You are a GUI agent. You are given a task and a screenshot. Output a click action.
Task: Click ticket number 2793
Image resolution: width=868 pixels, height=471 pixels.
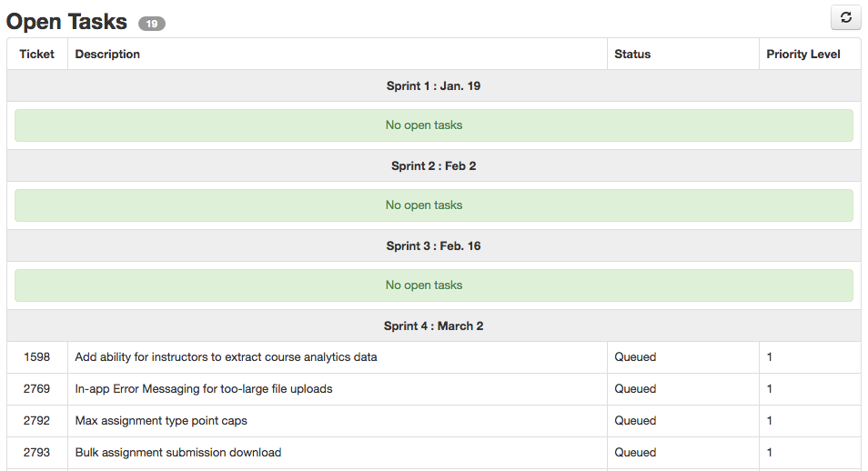pos(36,453)
